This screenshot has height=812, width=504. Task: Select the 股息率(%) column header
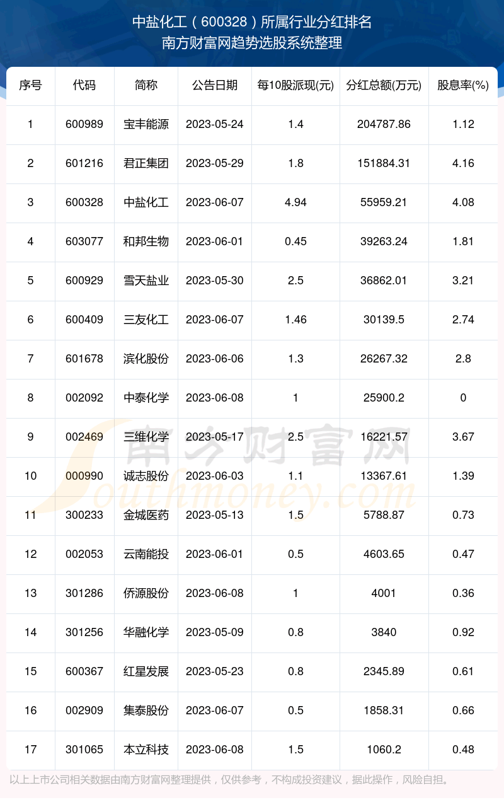[463, 86]
